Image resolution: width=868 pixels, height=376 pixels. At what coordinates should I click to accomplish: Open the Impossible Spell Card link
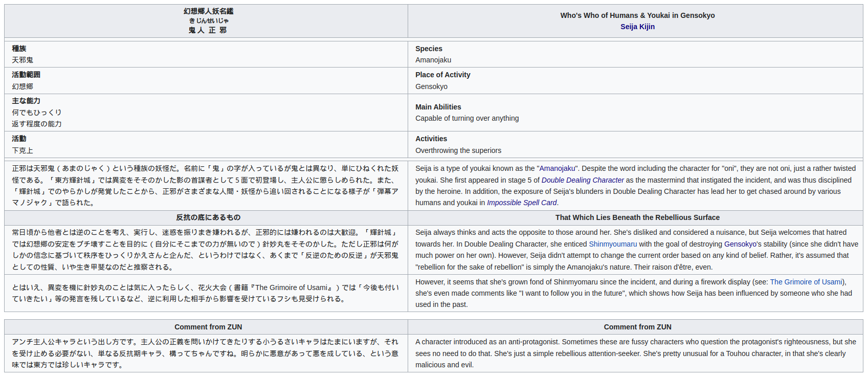pyautogui.click(x=522, y=203)
